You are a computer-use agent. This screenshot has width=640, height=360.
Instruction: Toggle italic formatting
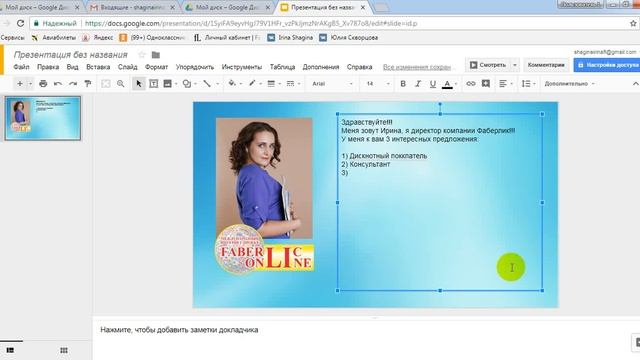418,84
